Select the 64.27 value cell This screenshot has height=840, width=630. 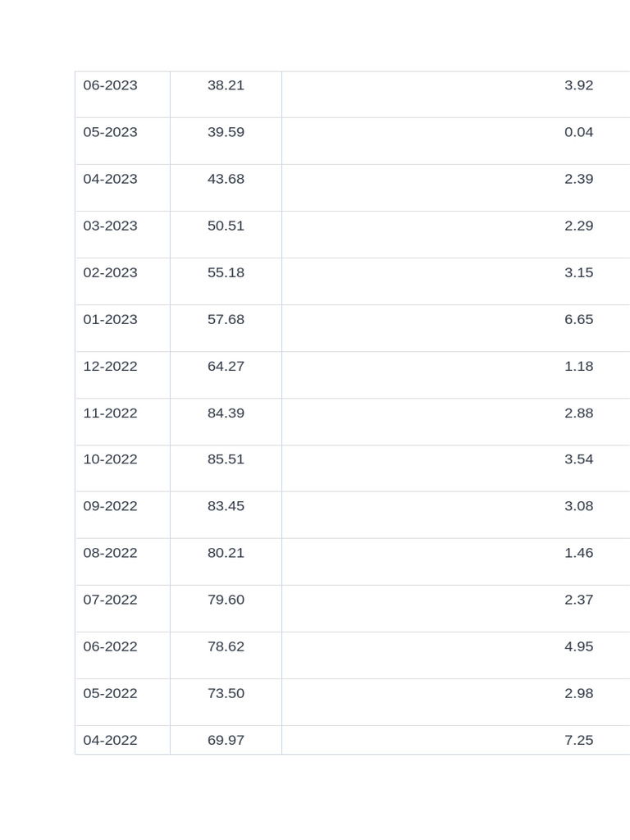tap(226, 366)
